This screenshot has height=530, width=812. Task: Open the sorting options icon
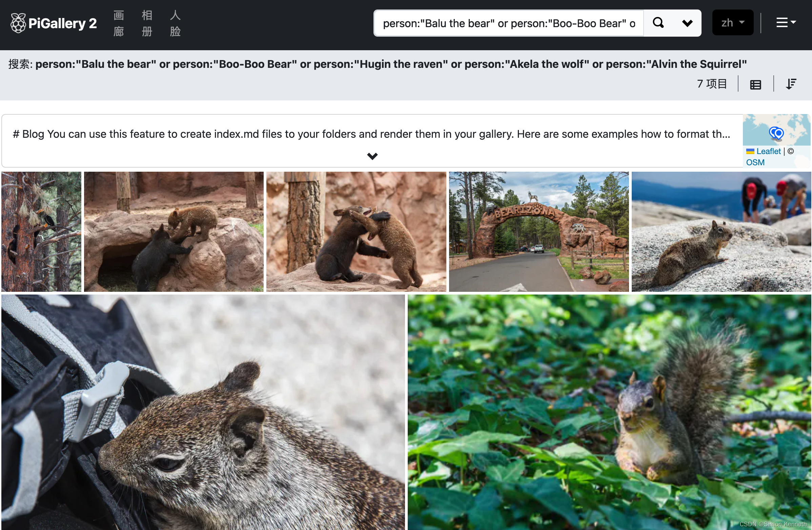tap(791, 84)
